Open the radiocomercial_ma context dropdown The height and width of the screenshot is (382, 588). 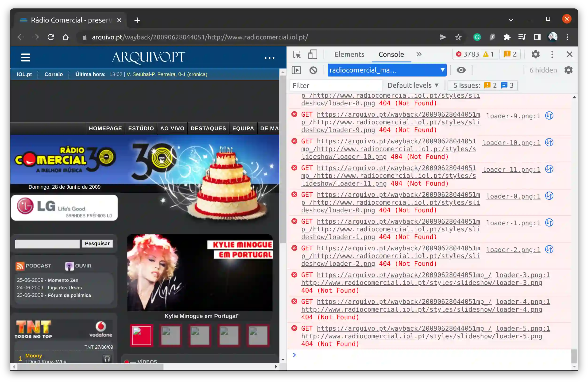click(387, 70)
